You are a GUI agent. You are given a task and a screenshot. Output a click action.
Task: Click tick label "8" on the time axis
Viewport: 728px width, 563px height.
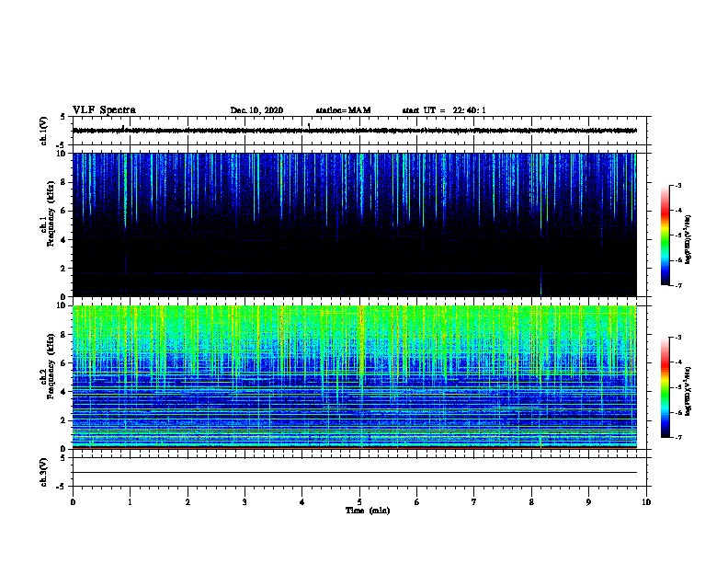tap(531, 502)
